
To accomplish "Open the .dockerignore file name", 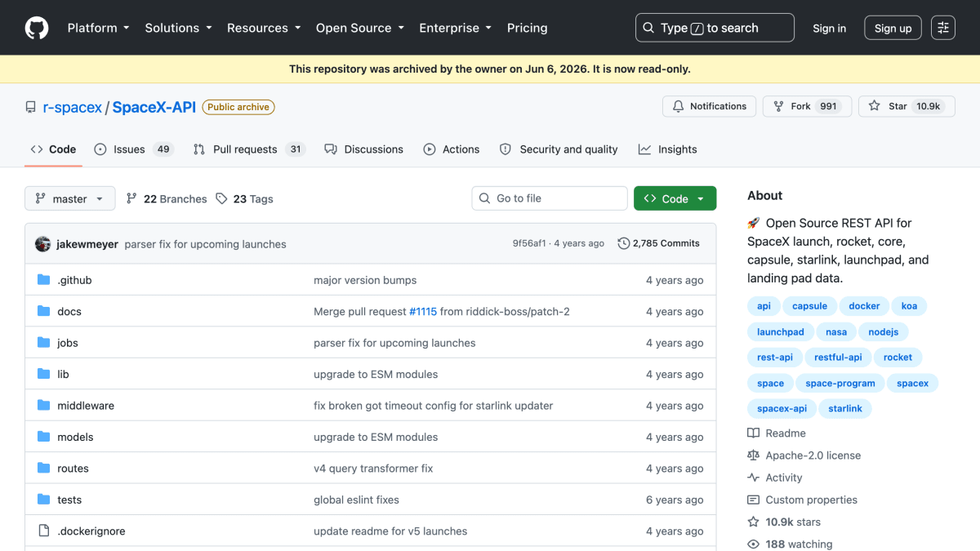I will [x=91, y=531].
